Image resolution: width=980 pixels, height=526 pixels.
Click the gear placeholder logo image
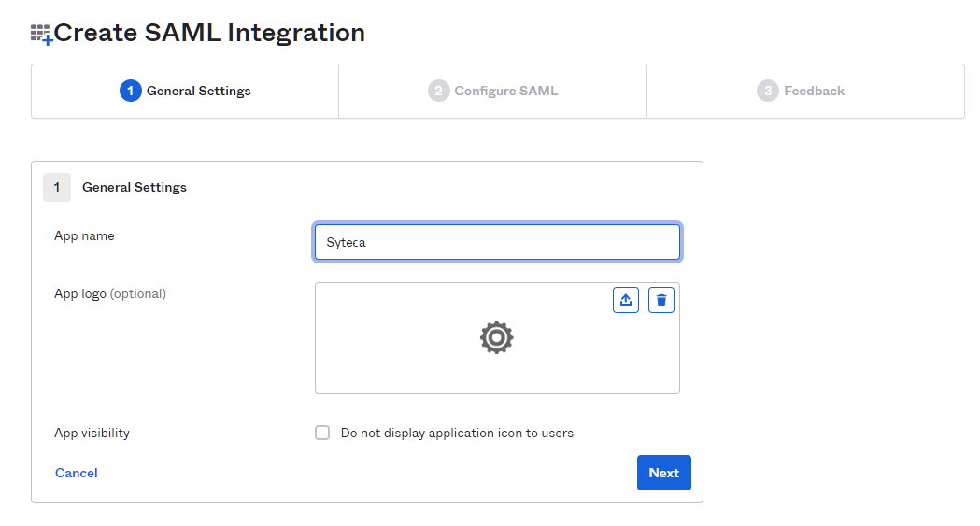coord(497,337)
